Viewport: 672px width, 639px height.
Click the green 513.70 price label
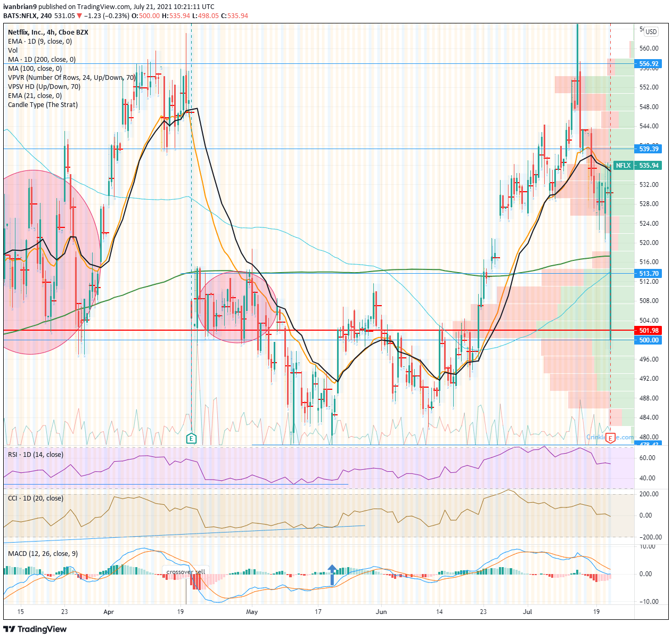649,273
